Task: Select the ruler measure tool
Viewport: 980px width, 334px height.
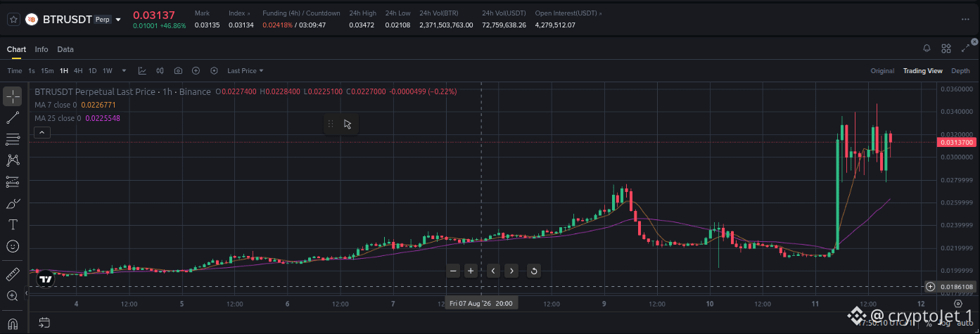Action: click(x=13, y=274)
